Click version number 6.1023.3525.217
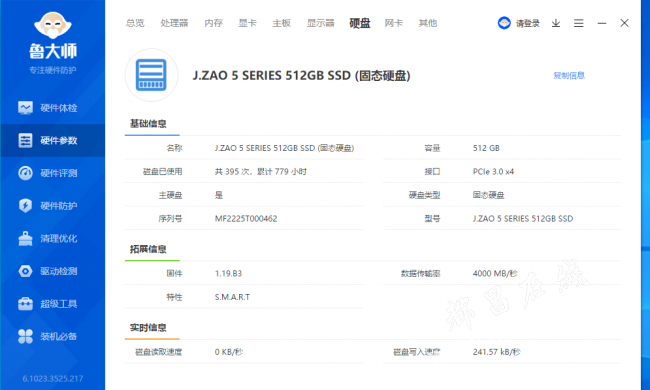This screenshot has height=390, width=650. [53, 378]
